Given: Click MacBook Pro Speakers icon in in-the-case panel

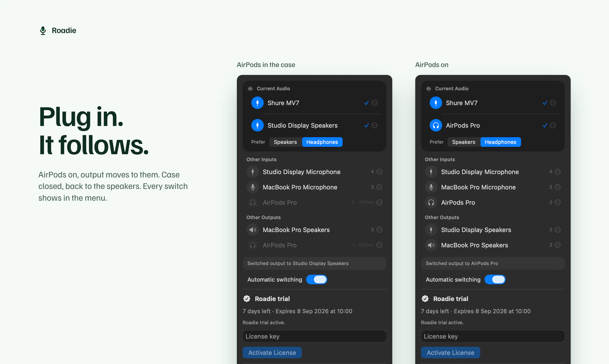Looking at the screenshot, I should (x=253, y=230).
